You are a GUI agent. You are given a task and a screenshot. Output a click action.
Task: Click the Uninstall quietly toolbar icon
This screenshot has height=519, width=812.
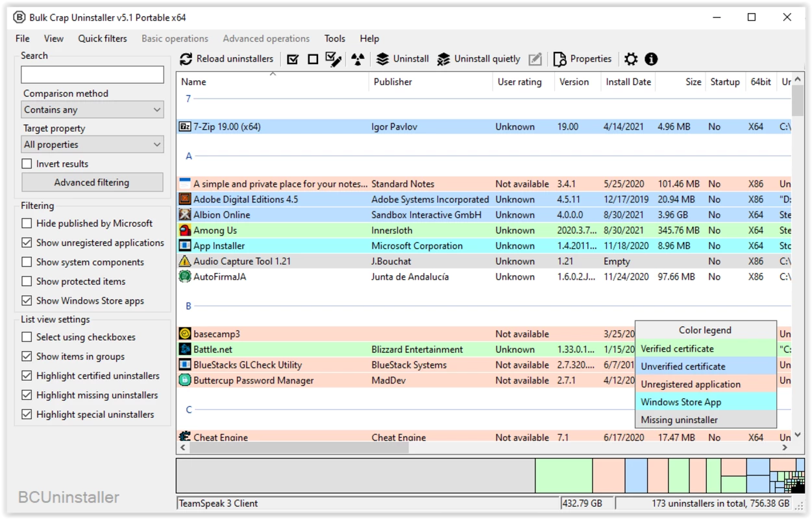[443, 59]
